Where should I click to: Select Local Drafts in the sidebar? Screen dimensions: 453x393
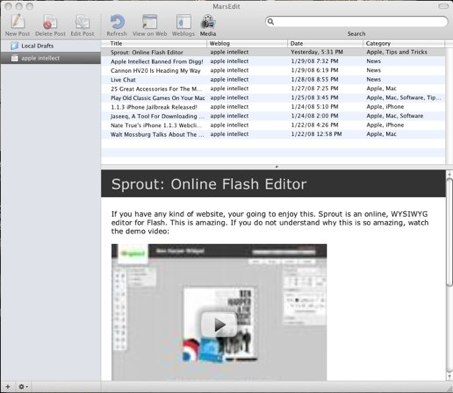tap(37, 46)
